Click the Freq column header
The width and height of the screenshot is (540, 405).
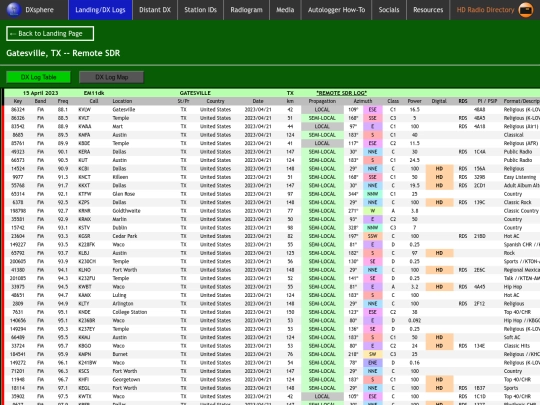click(63, 101)
